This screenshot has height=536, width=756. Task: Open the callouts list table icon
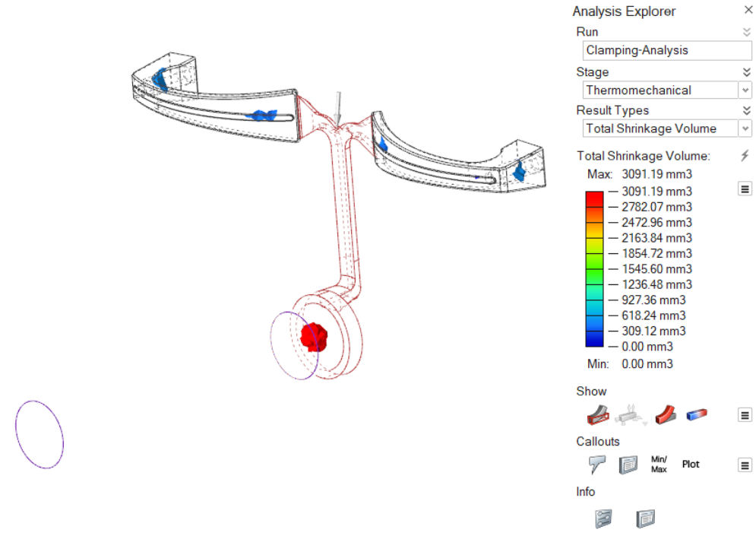point(628,465)
